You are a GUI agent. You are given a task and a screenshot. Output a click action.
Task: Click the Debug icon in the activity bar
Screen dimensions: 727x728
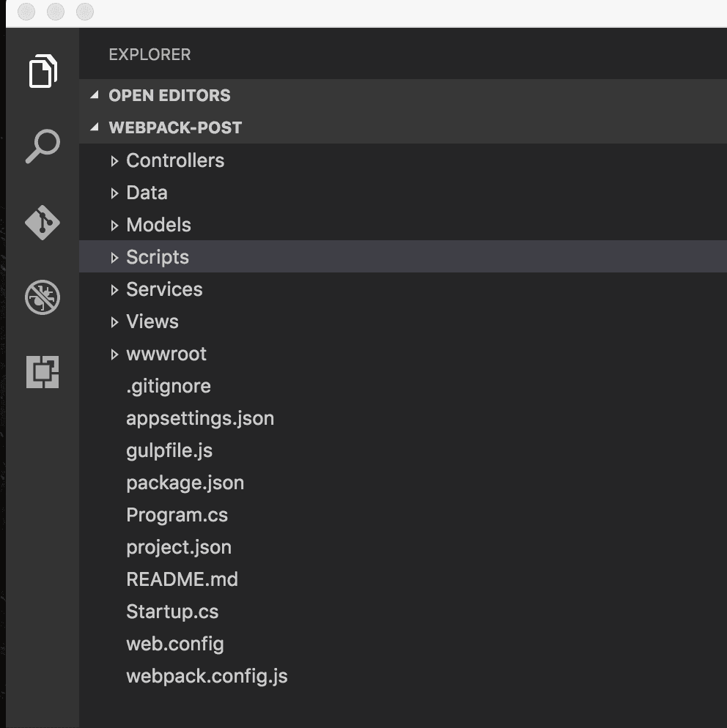(x=42, y=297)
